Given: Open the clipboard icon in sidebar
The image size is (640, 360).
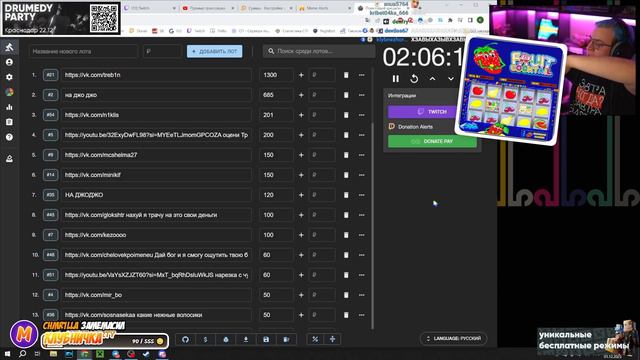Looking at the screenshot, I should point(9,122).
